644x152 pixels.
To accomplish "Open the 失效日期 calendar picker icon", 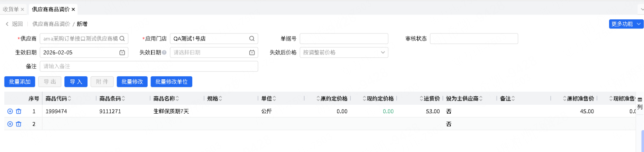I will [252, 53].
